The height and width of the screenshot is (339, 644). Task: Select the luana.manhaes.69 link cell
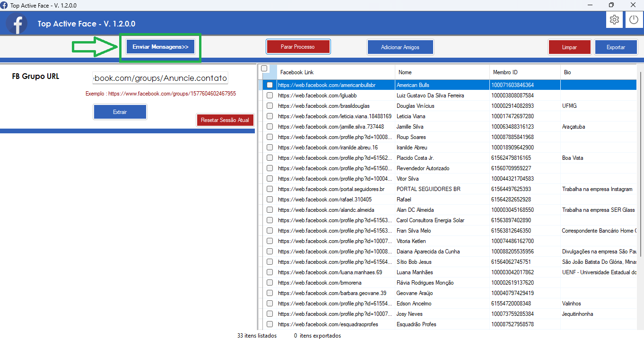(x=336, y=272)
